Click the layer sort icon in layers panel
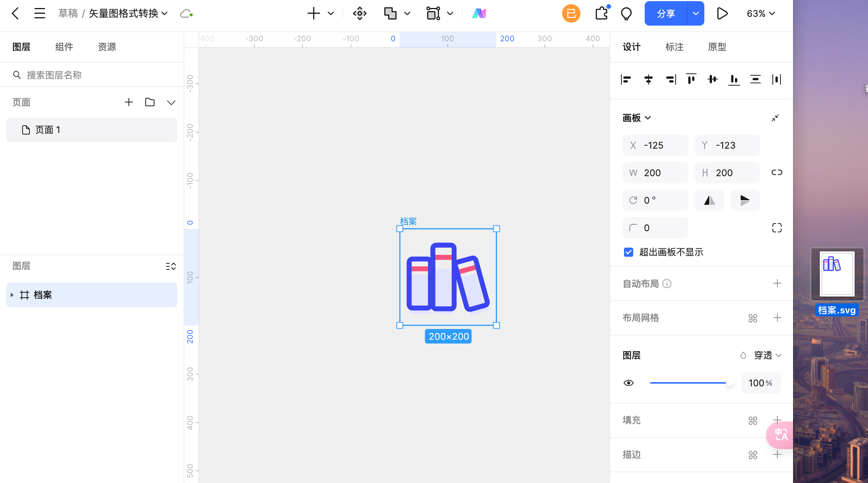Image resolution: width=868 pixels, height=483 pixels. point(171,266)
